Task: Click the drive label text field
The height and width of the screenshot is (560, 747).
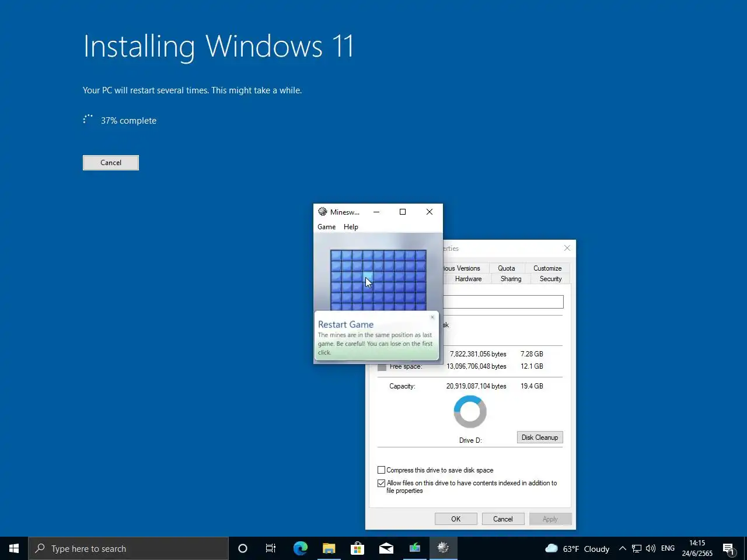Action: click(x=503, y=302)
